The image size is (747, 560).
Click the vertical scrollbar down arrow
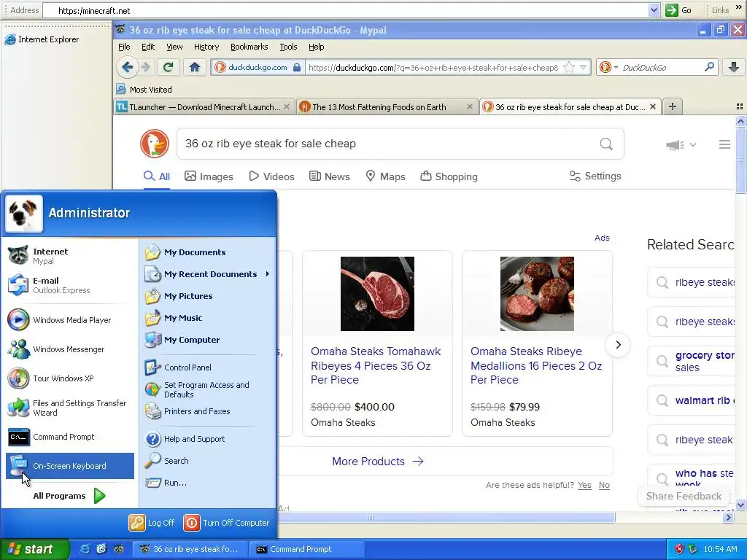(740, 505)
